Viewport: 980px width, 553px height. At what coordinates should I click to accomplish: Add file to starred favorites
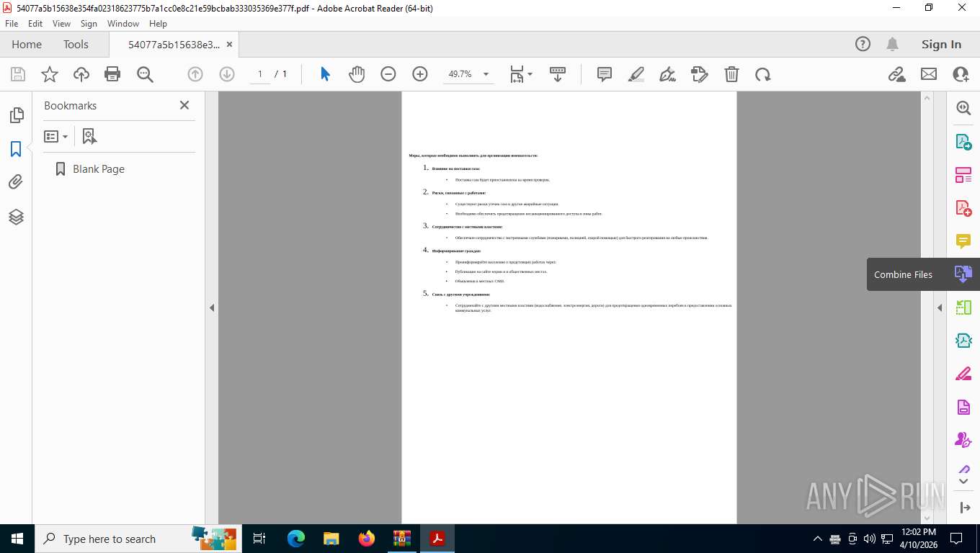[x=49, y=74]
